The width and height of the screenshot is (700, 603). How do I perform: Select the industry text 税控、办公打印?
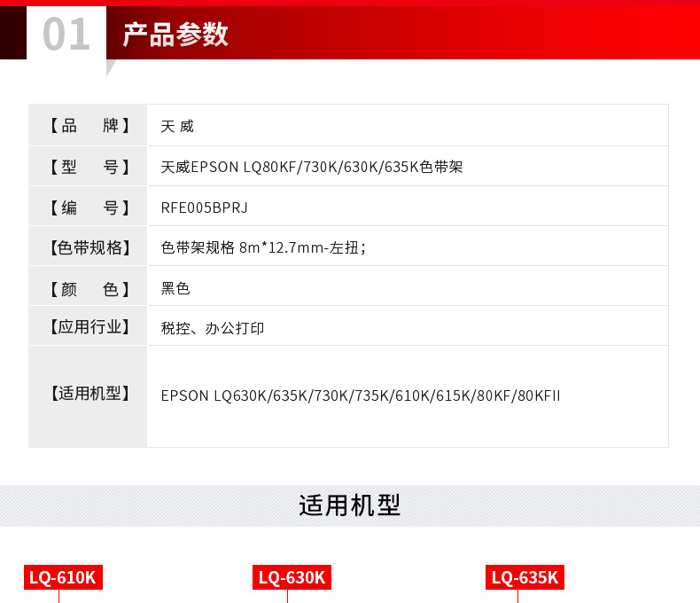[213, 328]
